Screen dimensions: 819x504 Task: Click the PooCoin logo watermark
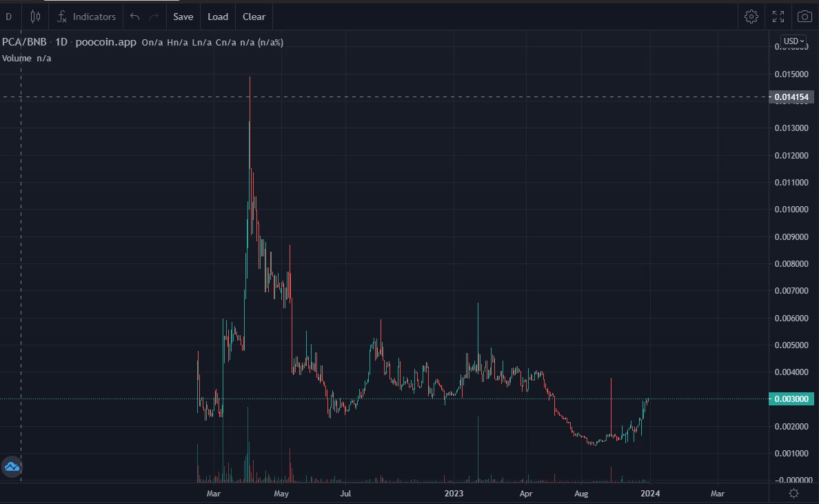point(12,467)
